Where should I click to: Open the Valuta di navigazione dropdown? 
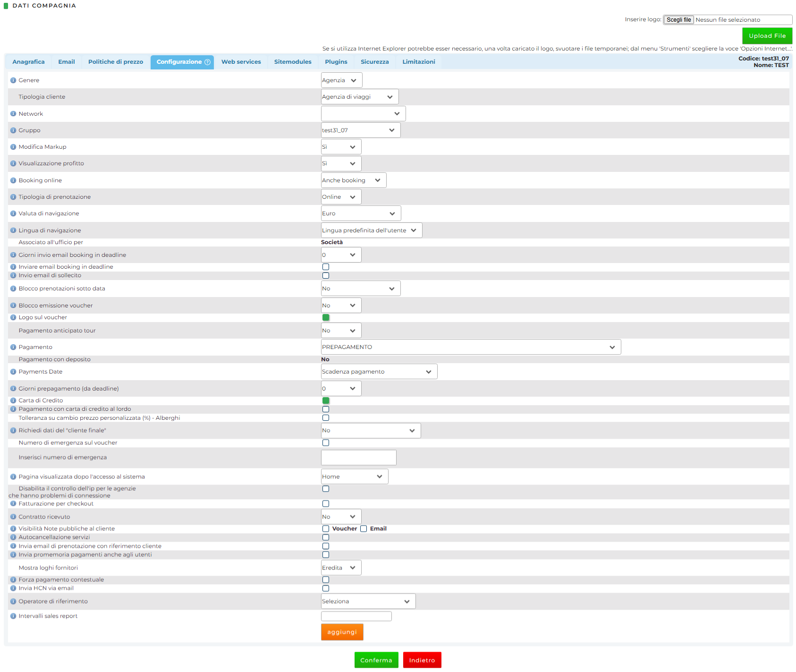pos(361,213)
